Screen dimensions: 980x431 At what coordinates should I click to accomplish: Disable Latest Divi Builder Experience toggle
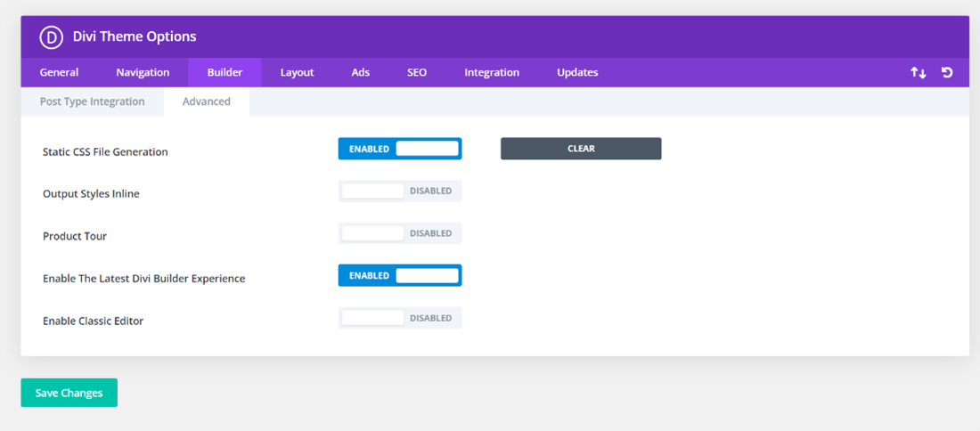(400, 276)
